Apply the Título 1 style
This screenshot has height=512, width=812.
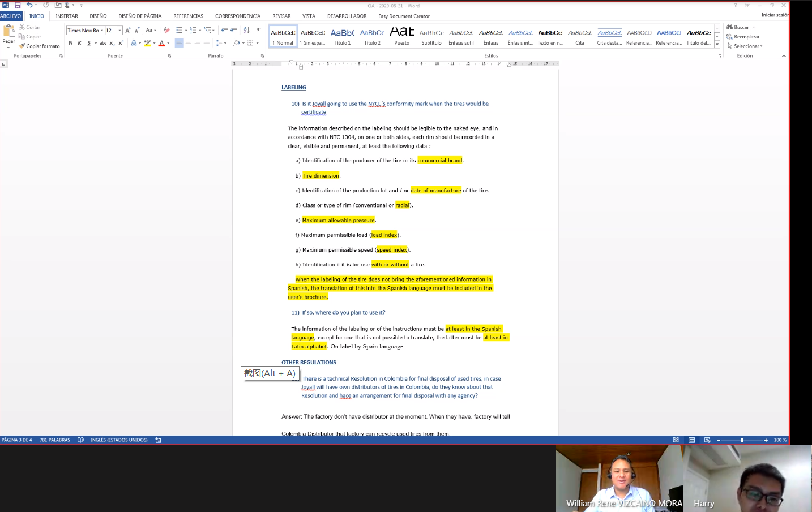tap(343, 37)
